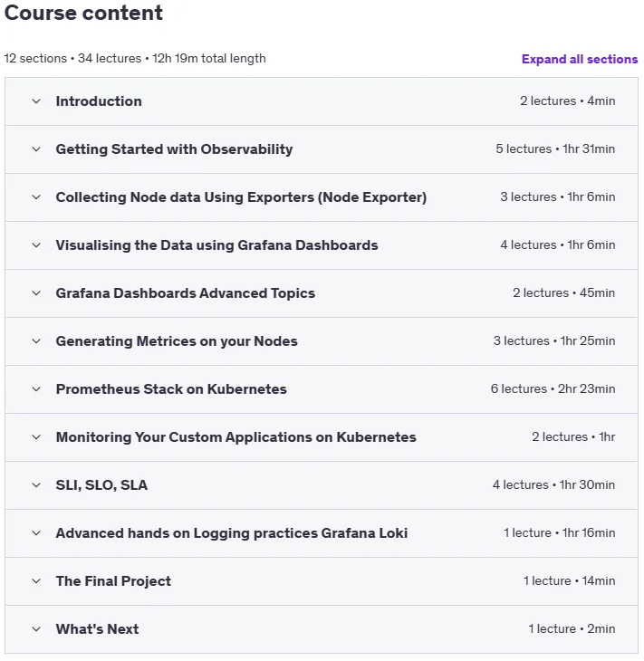Click chevron for Monitoring Your Custom Applications

pyautogui.click(x=36, y=437)
